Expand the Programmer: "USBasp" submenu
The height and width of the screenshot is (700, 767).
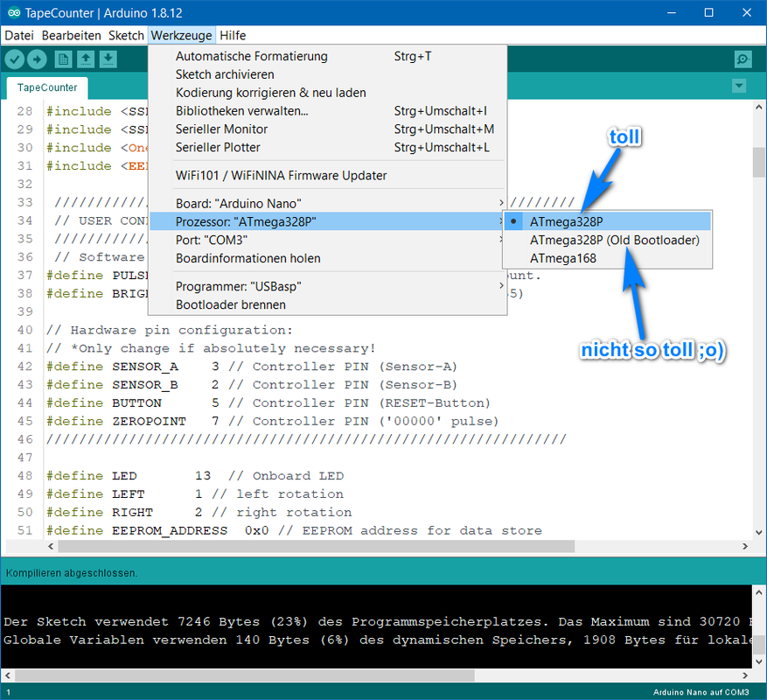pos(327,286)
